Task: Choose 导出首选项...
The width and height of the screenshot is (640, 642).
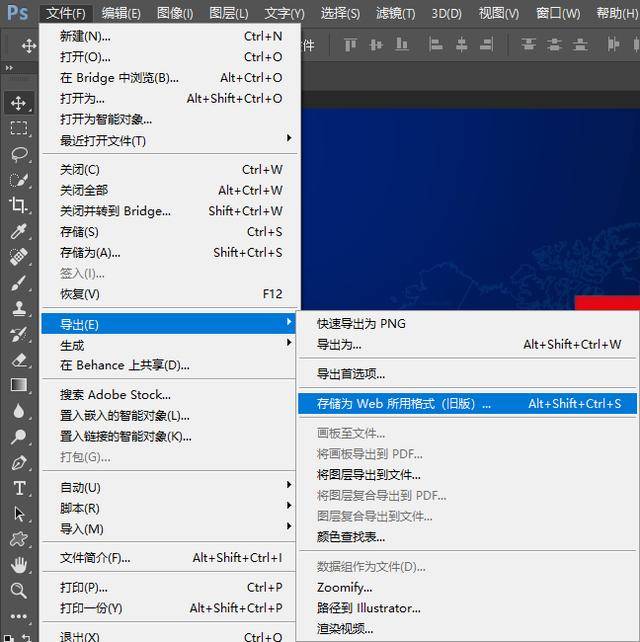Action: point(467,374)
